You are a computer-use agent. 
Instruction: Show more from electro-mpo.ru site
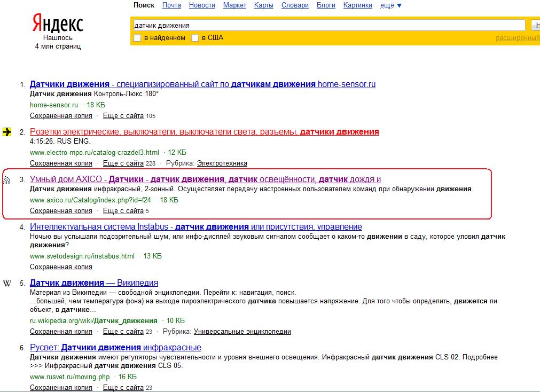point(123,163)
